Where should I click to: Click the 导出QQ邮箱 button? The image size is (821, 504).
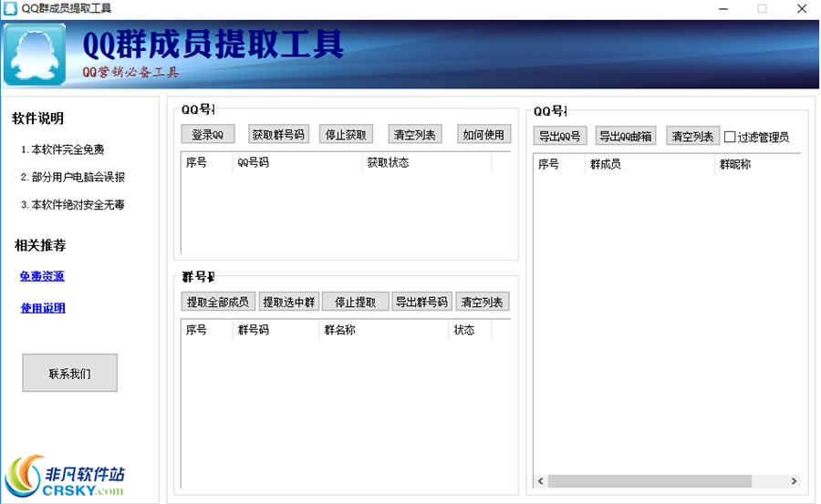(626, 136)
